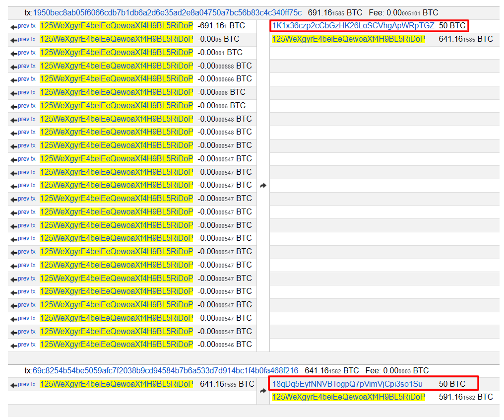Open output address 18qDq5EyfNNVBTogpQ7pVimVjCpi3so1Su

point(347,384)
